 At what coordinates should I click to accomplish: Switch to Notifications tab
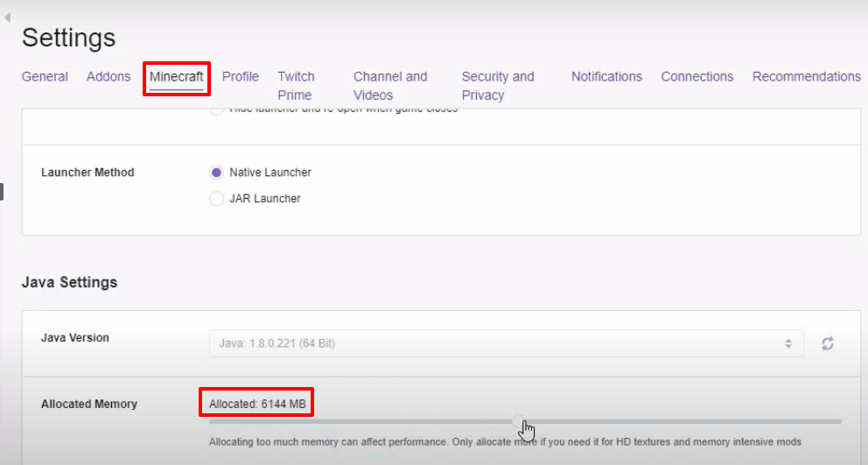(606, 76)
